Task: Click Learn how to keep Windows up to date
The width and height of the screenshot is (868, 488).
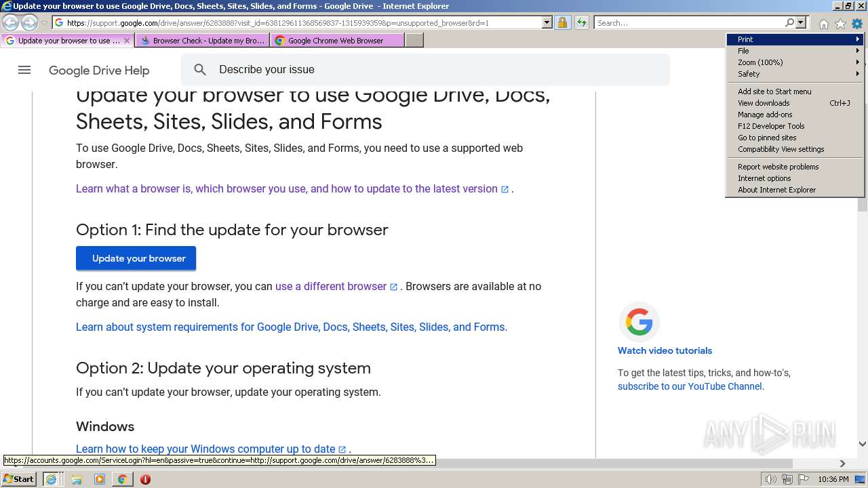Action: pos(211,449)
